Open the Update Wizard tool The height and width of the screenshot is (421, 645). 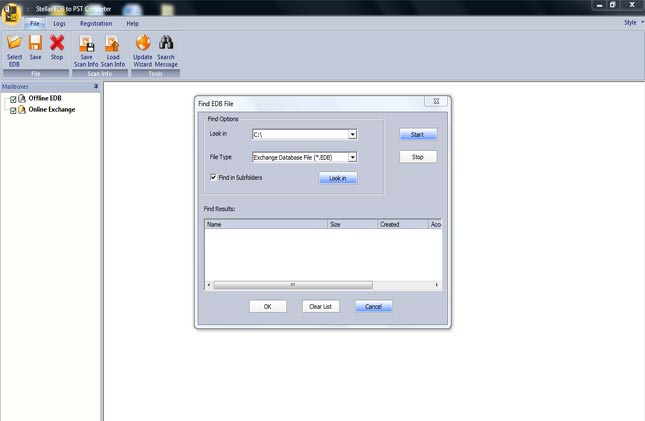click(143, 51)
